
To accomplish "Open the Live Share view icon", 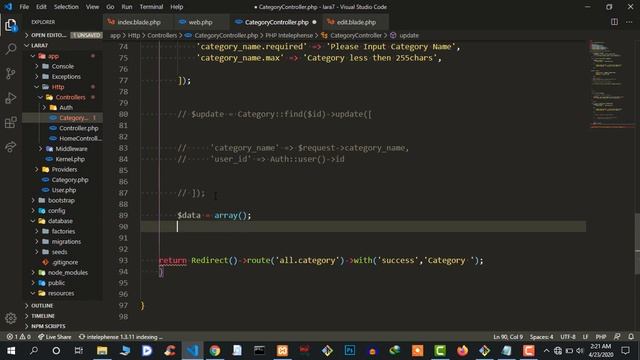I will click(x=11, y=147).
